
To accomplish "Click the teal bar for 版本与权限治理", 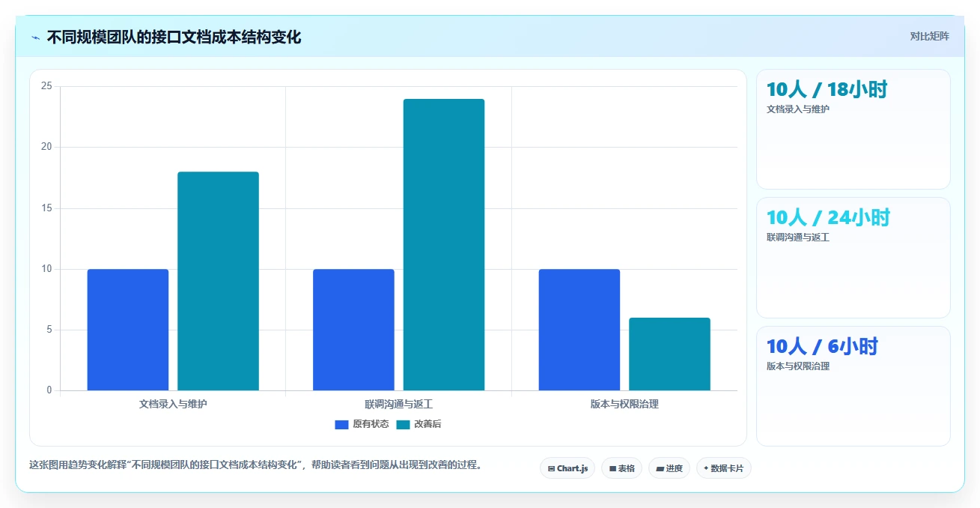I will (x=669, y=354).
